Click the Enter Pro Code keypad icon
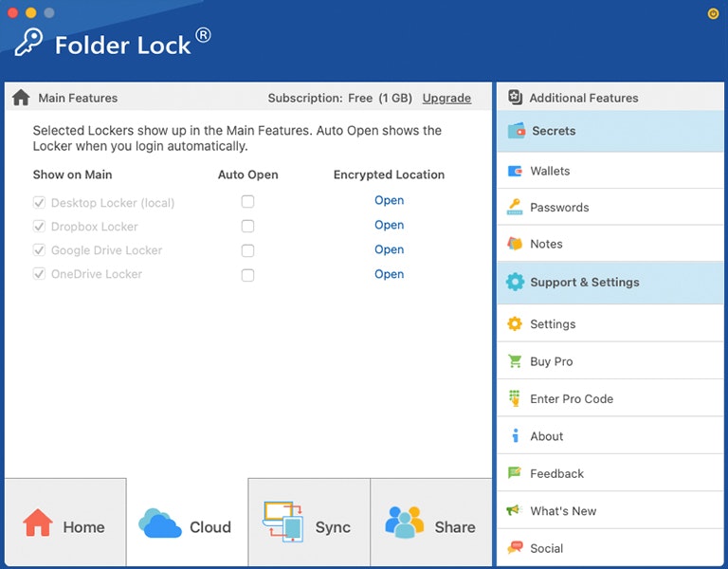 tap(515, 398)
